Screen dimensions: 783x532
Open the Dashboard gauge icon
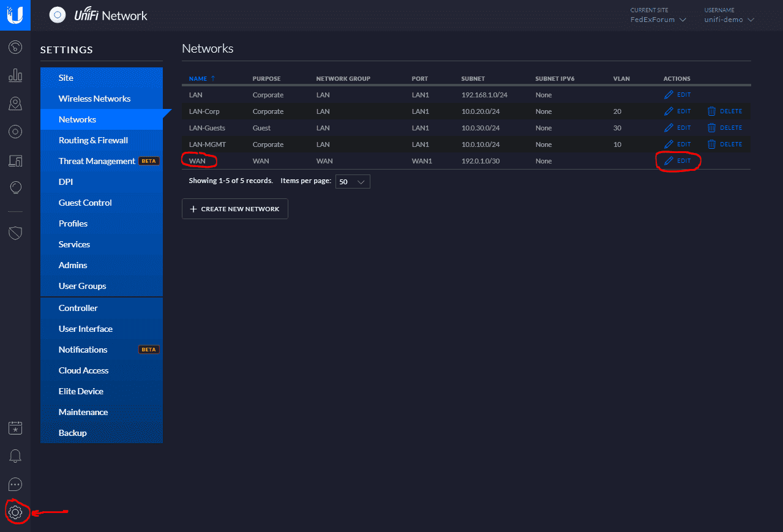pos(15,47)
